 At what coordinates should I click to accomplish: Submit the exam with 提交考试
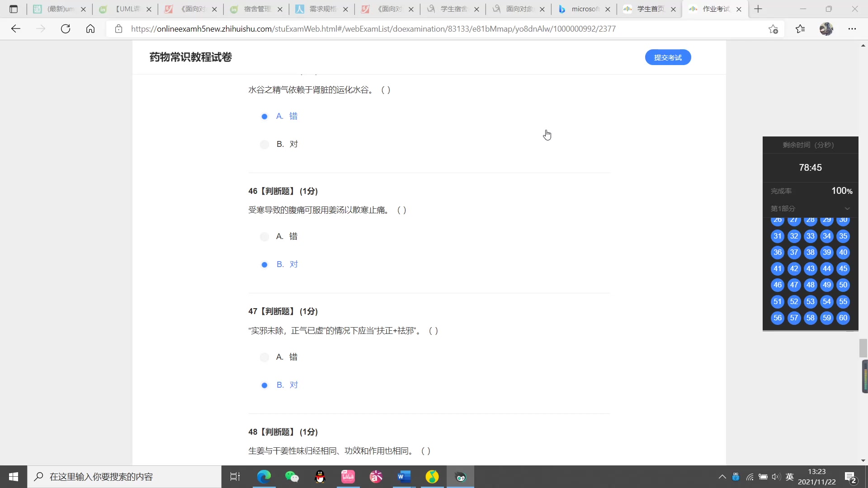(x=668, y=57)
